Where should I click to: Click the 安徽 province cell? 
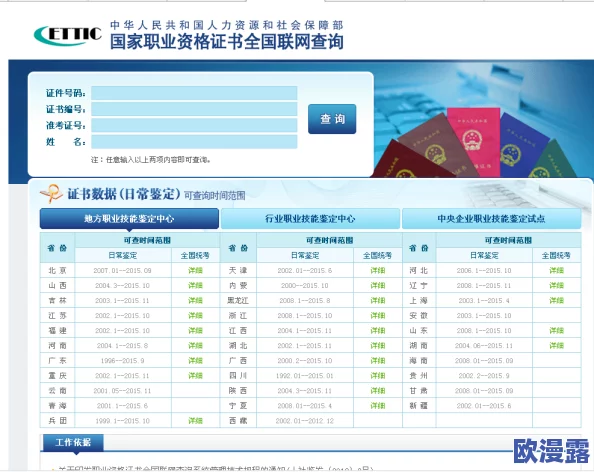[419, 316]
